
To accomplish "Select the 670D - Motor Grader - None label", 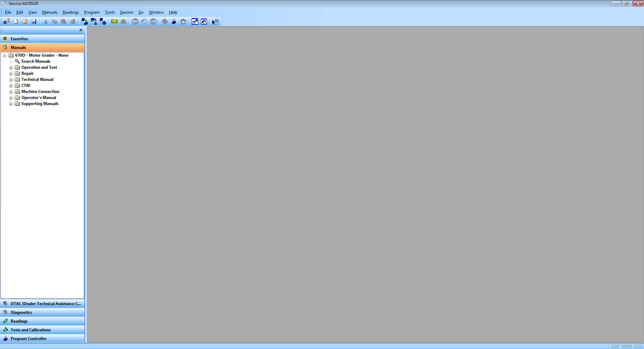I will (42, 55).
